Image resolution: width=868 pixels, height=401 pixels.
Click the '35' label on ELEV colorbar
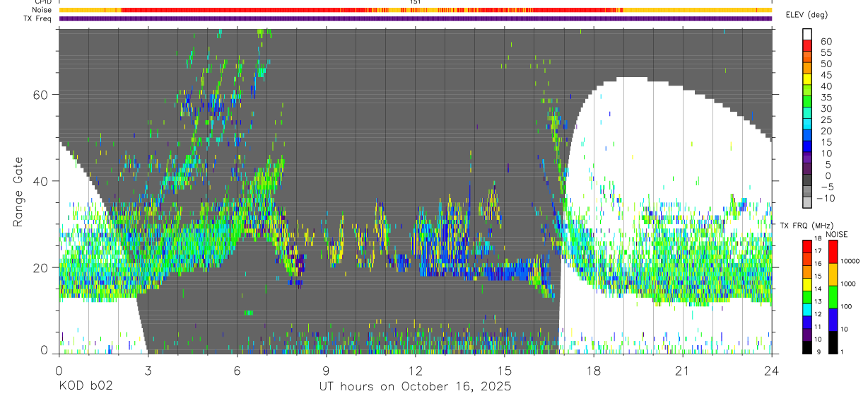click(x=826, y=98)
